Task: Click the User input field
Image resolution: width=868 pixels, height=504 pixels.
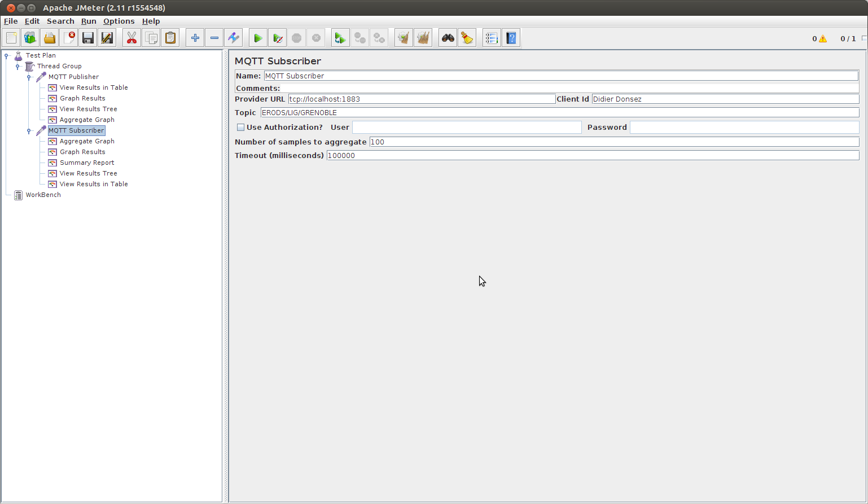Action: click(467, 128)
